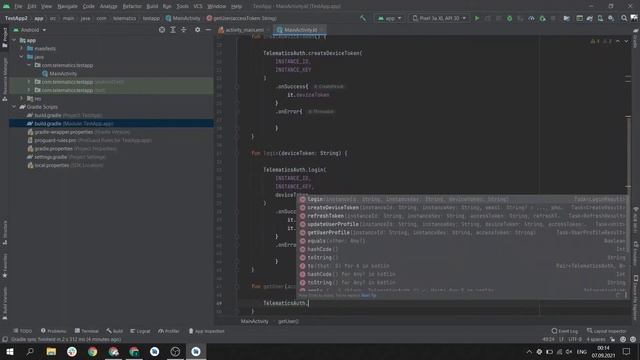Choose getUserProfile in the autocomplete list
This screenshot has height=360, width=640.
click(x=462, y=233)
